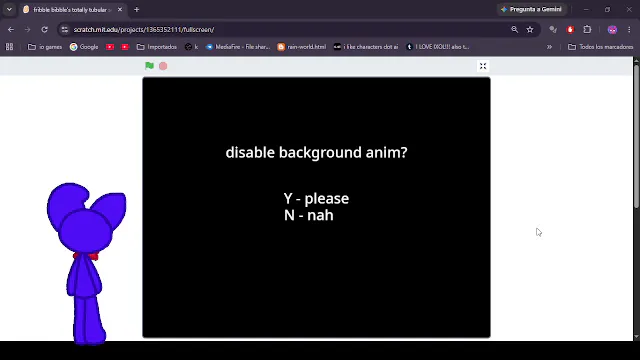The height and width of the screenshot is (360, 640).
Task: Open the Google bookmark
Action: pyautogui.click(x=84, y=47)
